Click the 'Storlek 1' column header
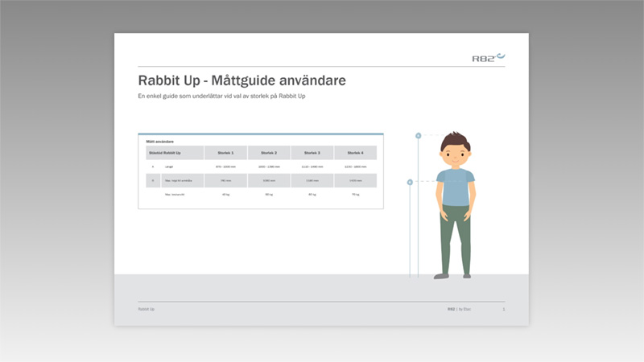The height and width of the screenshot is (362, 644). tap(226, 153)
